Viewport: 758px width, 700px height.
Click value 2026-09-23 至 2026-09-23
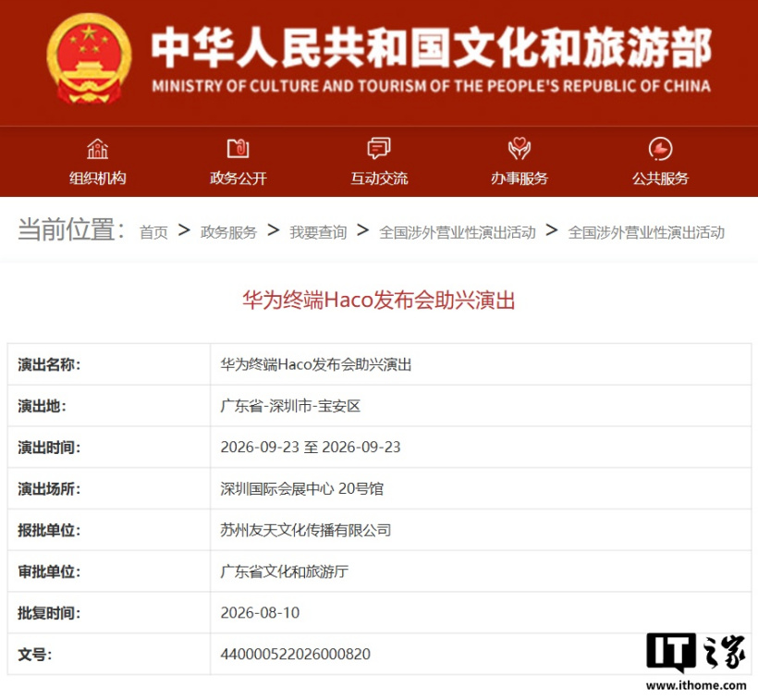pos(311,448)
